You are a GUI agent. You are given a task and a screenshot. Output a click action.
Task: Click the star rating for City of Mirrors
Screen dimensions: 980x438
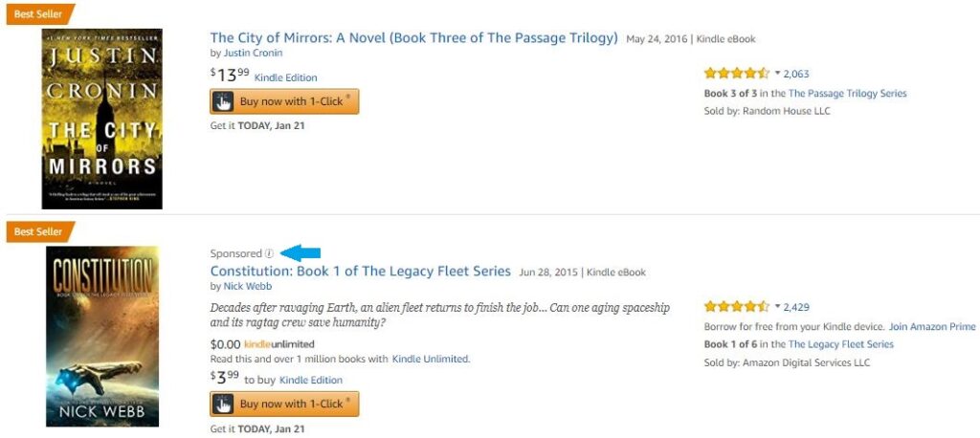[736, 73]
